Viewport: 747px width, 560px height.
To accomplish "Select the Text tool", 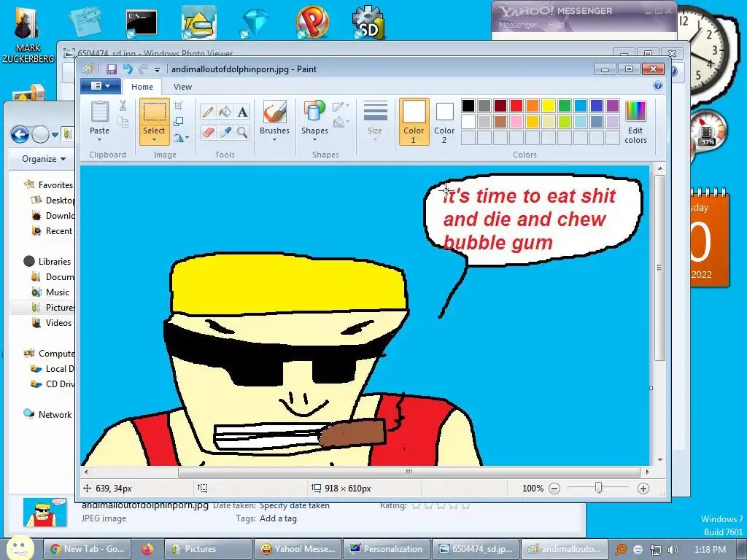I will [x=242, y=112].
